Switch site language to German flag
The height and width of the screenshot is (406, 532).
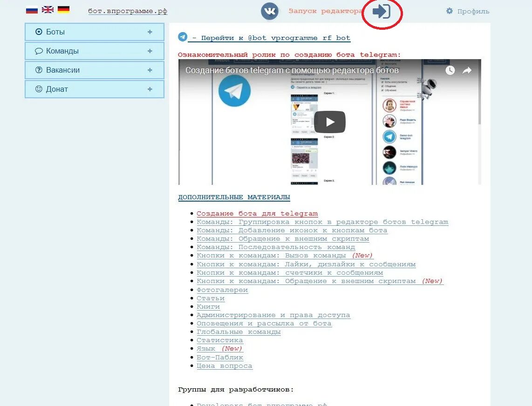click(63, 9)
